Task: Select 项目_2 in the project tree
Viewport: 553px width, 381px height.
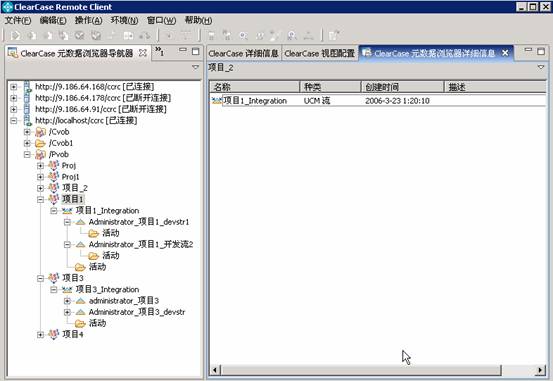Action: click(x=75, y=188)
